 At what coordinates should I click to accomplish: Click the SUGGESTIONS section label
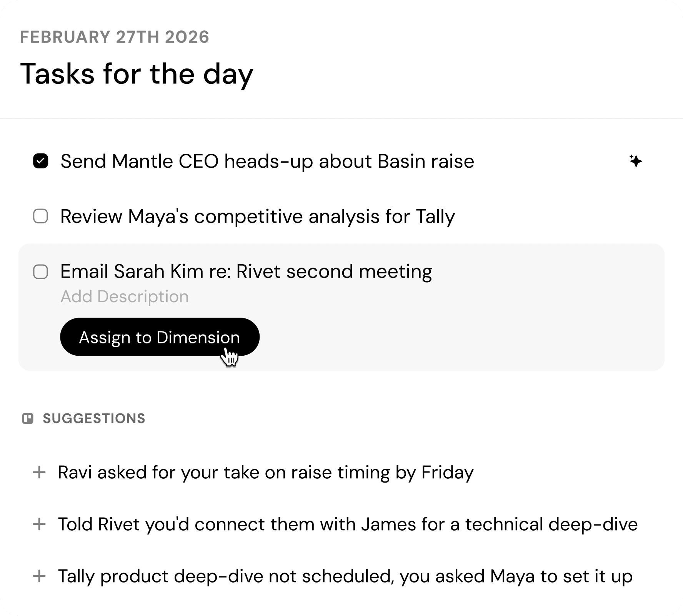click(x=94, y=418)
